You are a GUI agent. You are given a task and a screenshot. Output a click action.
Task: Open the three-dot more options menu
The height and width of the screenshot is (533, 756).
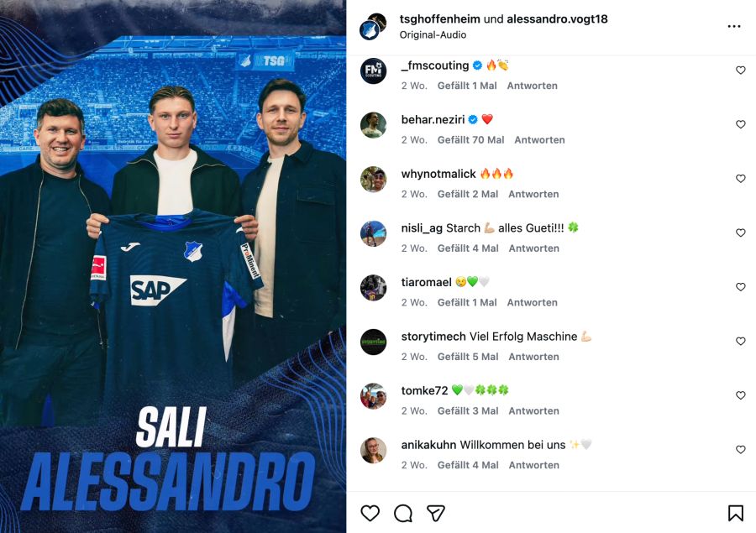[734, 26]
